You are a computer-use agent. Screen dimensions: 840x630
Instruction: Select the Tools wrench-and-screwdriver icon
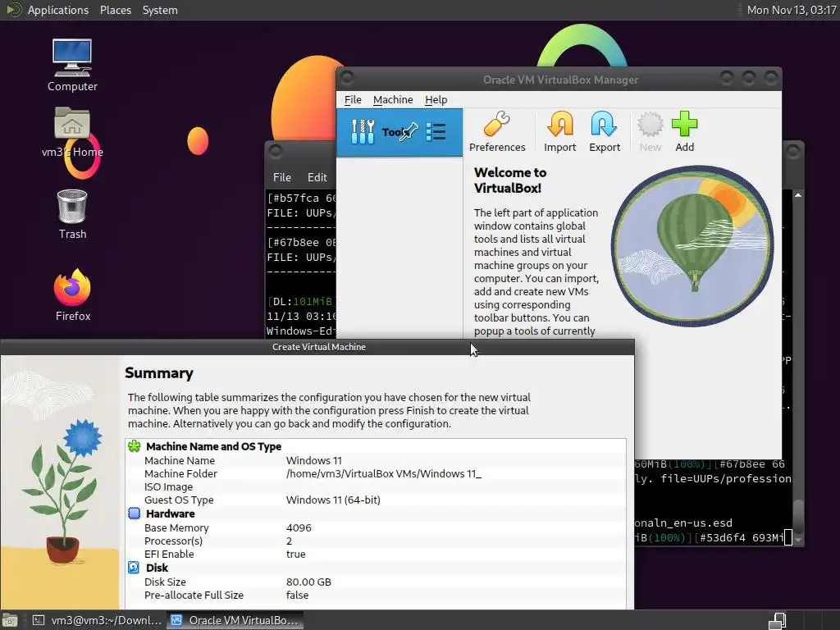pyautogui.click(x=363, y=132)
